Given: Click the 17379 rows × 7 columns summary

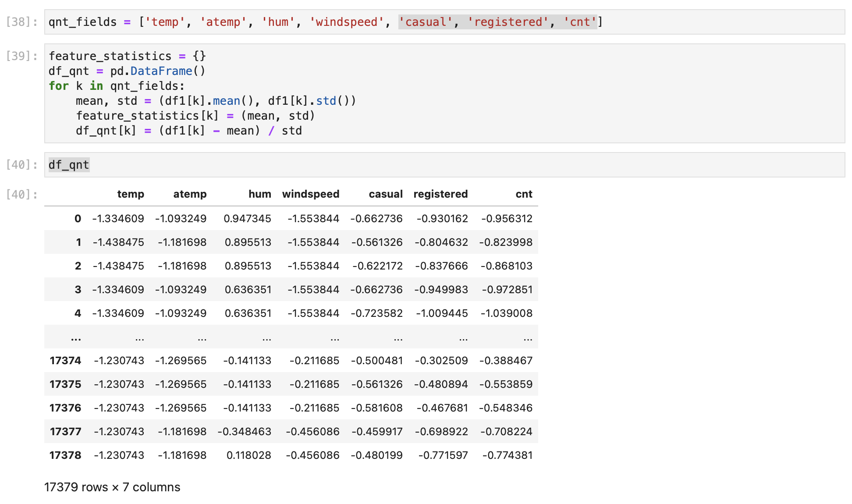Looking at the screenshot, I should point(112,487).
